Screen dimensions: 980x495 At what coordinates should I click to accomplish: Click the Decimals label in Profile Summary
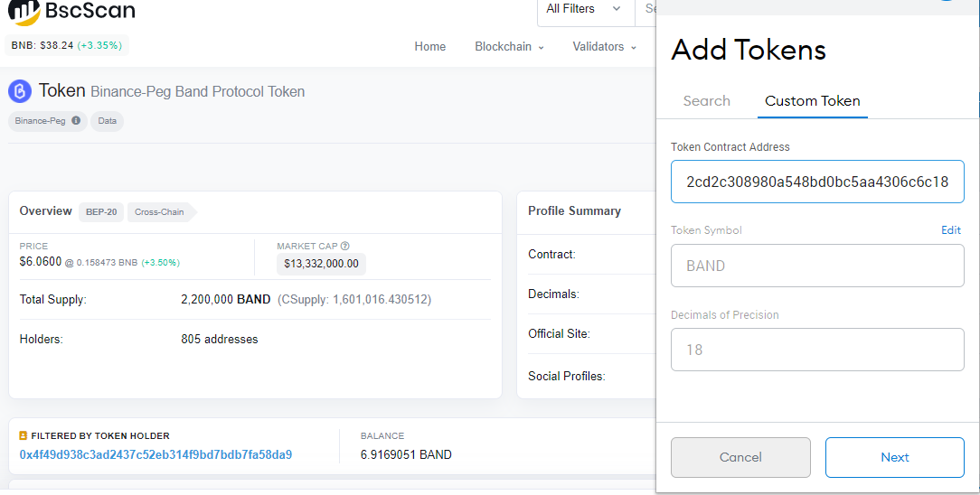553,294
